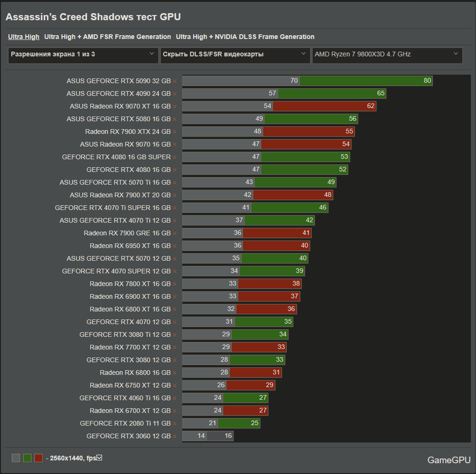The height and width of the screenshot is (474, 476).
Task: Switch to the Ultra High tab
Action: point(23,37)
